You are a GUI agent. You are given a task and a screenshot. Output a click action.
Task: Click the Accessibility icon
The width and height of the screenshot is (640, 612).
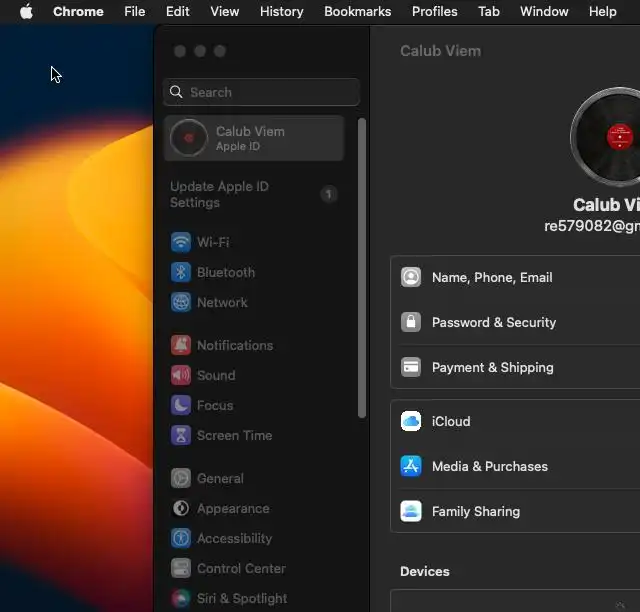point(180,539)
